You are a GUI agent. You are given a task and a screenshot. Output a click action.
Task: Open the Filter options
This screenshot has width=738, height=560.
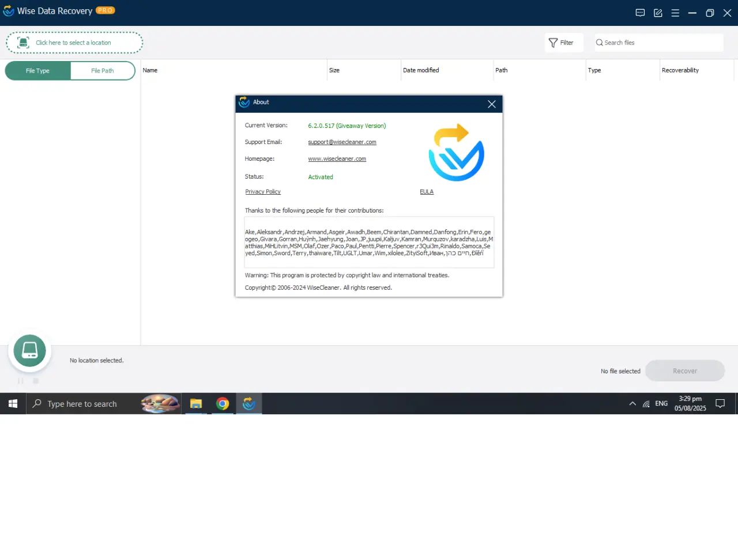[564, 43]
